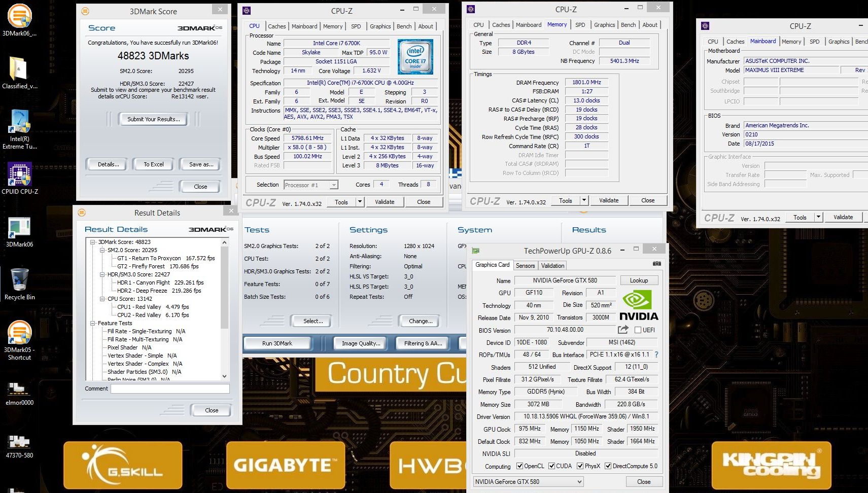The image size is (868, 493).
Task: Open the Sensors tab in GPU-Z
Action: point(525,266)
